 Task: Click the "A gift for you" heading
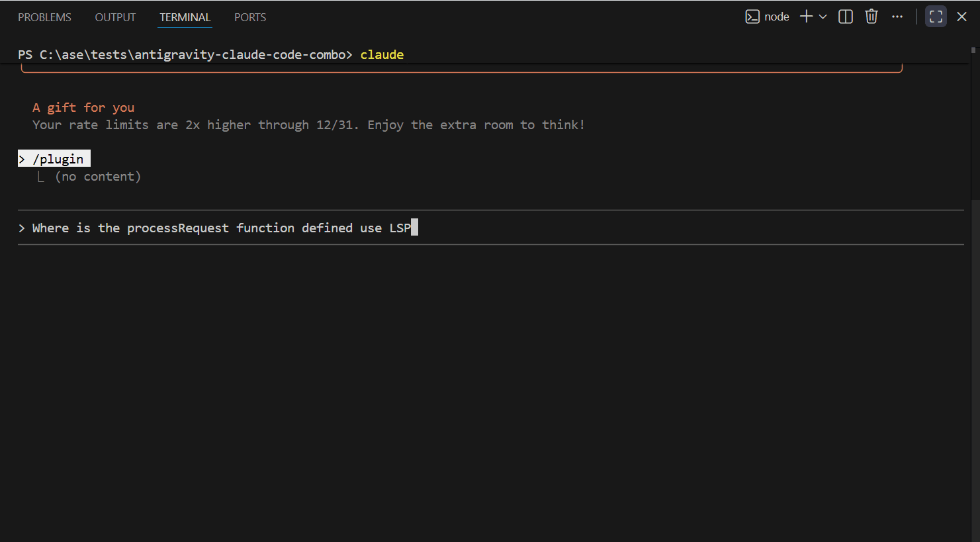tap(83, 107)
